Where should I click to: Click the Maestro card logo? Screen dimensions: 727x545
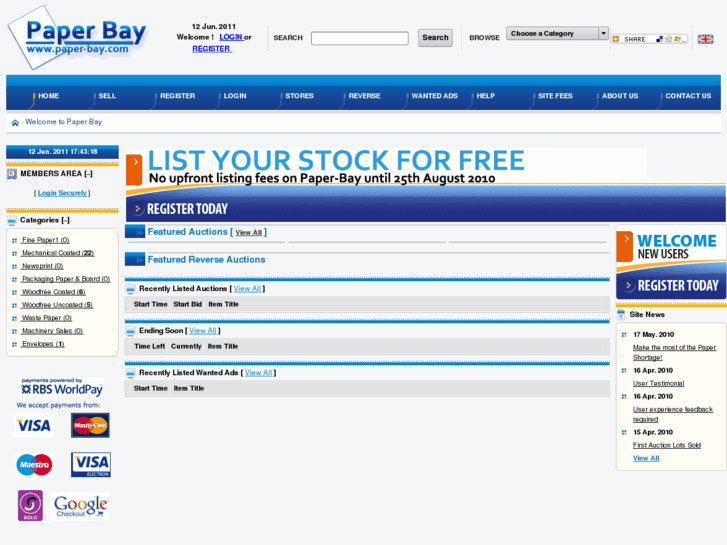click(x=34, y=465)
